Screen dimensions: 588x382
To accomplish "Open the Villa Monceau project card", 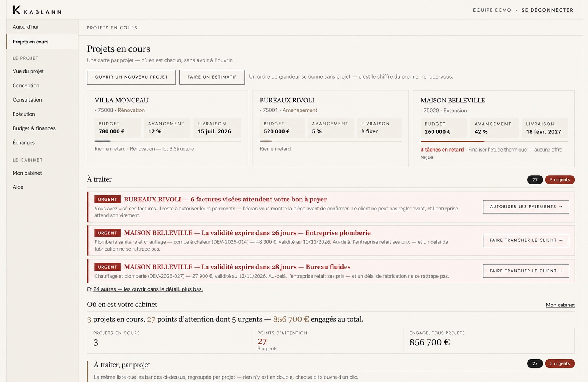I will coord(167,128).
